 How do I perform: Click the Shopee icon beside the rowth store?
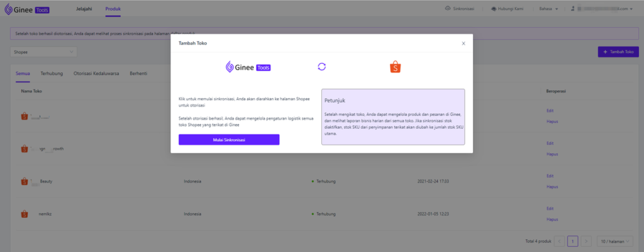point(25,149)
